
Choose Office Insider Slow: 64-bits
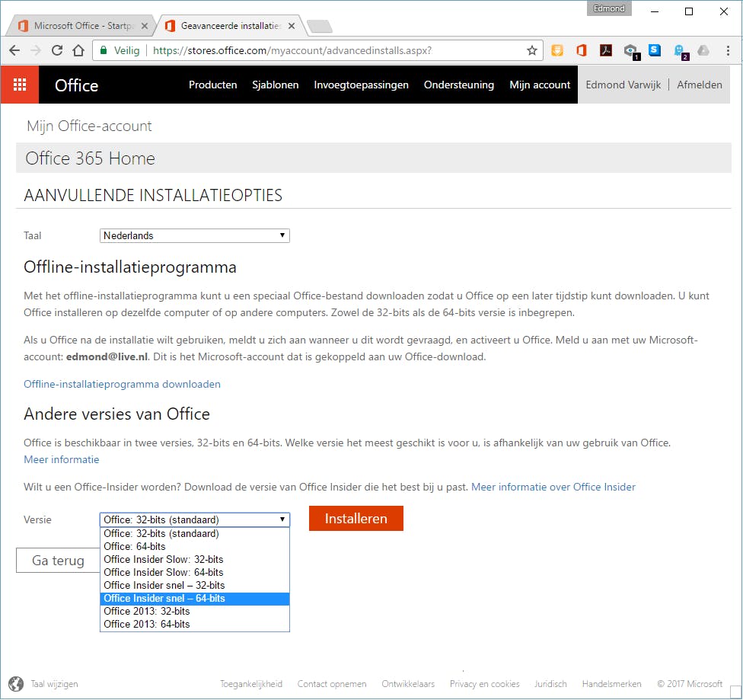[195, 573]
